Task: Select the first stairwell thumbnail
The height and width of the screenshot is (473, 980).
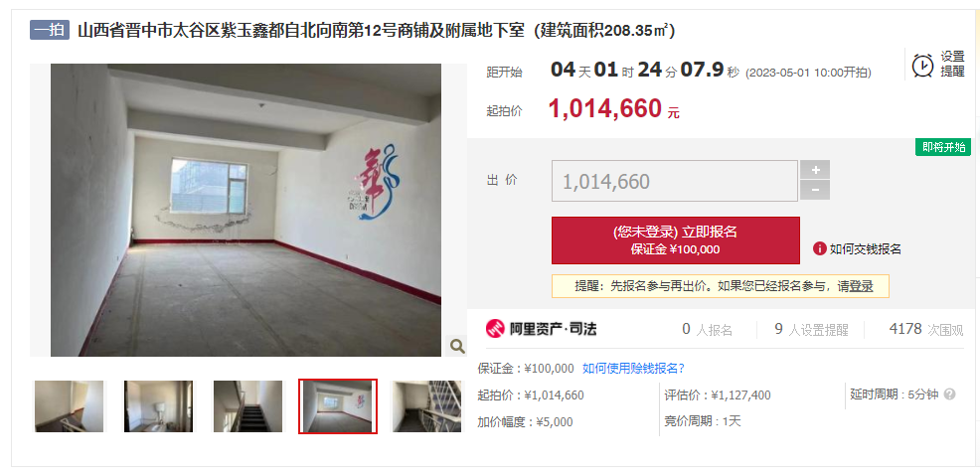Action: point(69,406)
